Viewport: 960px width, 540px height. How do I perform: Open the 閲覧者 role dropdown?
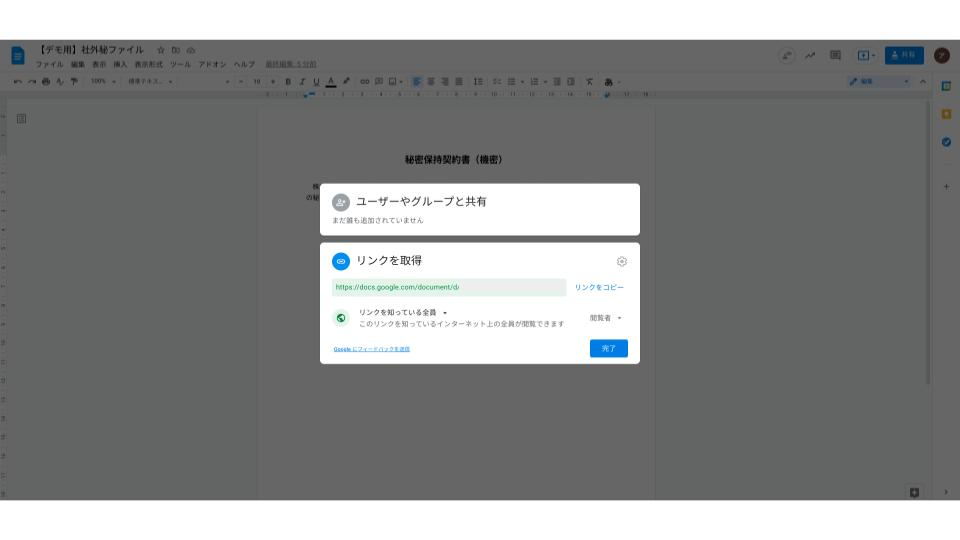[x=606, y=318]
